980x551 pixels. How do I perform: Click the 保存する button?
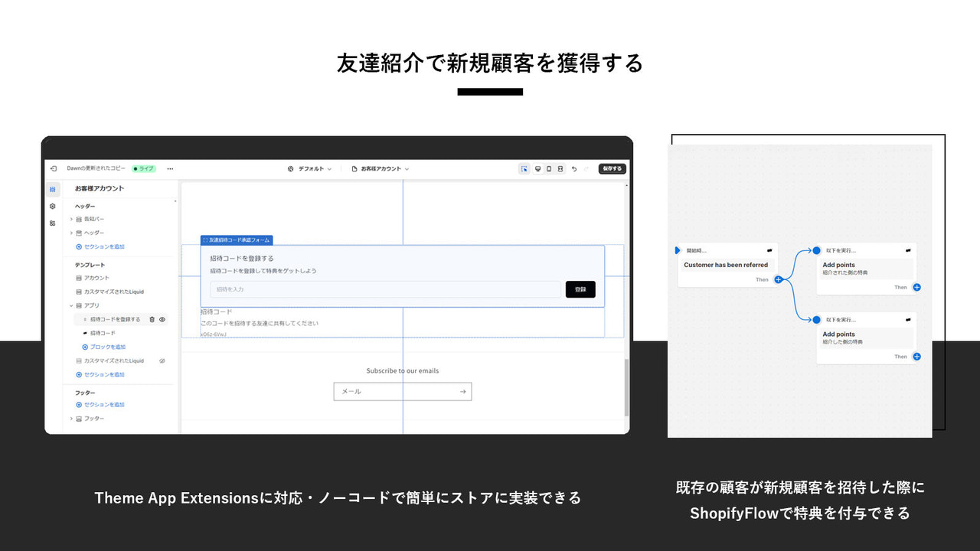(x=611, y=168)
